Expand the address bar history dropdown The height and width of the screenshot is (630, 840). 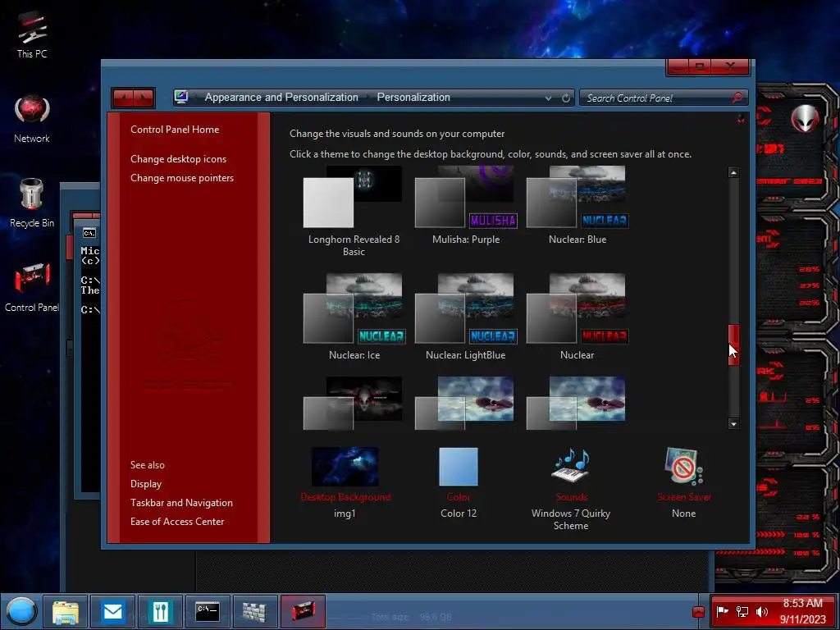click(x=548, y=98)
